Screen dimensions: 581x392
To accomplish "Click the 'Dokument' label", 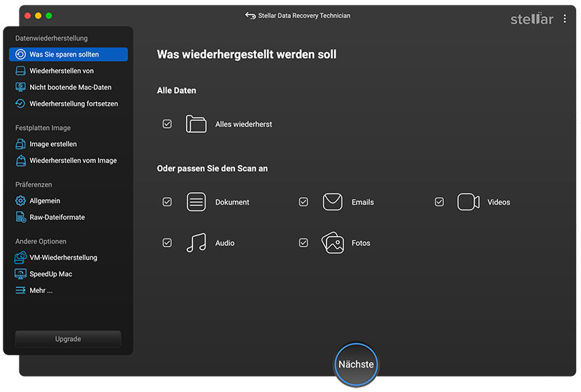I will pyautogui.click(x=232, y=202).
